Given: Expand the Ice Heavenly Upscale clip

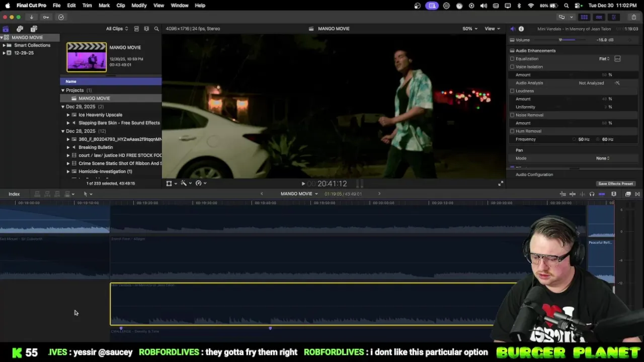Looking at the screenshot, I should 68,115.
